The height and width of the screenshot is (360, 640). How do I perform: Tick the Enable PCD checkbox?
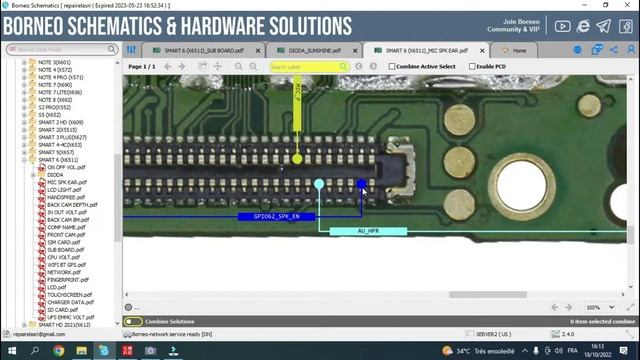pyautogui.click(x=472, y=66)
